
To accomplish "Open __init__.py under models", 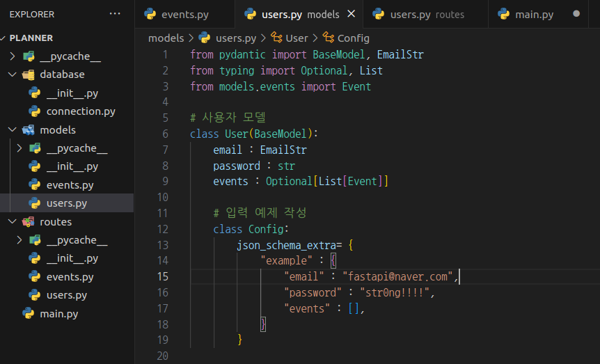I will click(72, 166).
